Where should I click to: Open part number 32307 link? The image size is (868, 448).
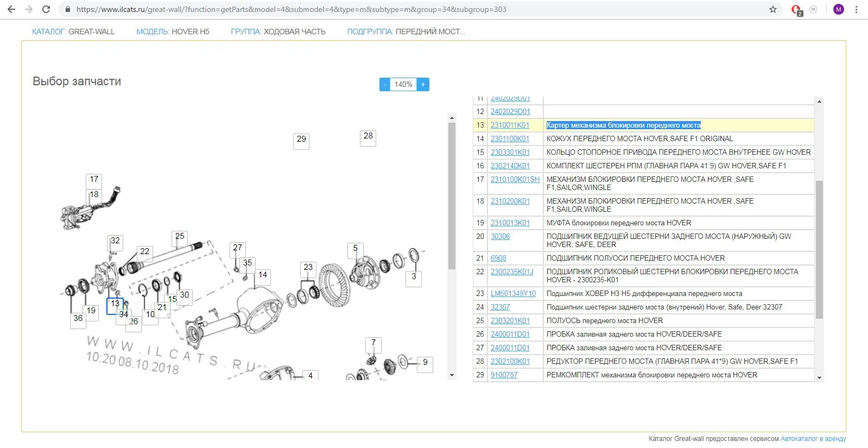coord(500,307)
